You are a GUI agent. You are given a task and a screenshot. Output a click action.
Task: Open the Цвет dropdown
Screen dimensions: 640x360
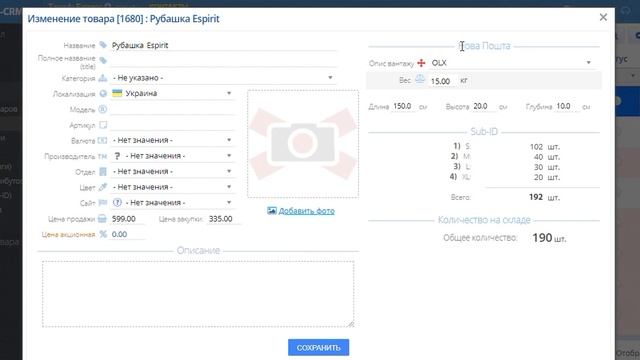(x=173, y=187)
